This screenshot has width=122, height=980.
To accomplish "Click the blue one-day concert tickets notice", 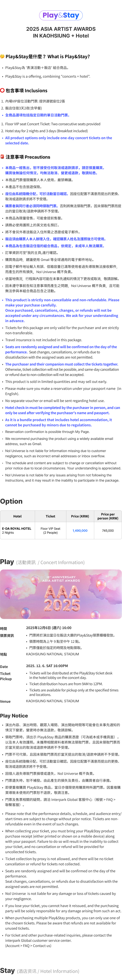I will coord(59,140).
